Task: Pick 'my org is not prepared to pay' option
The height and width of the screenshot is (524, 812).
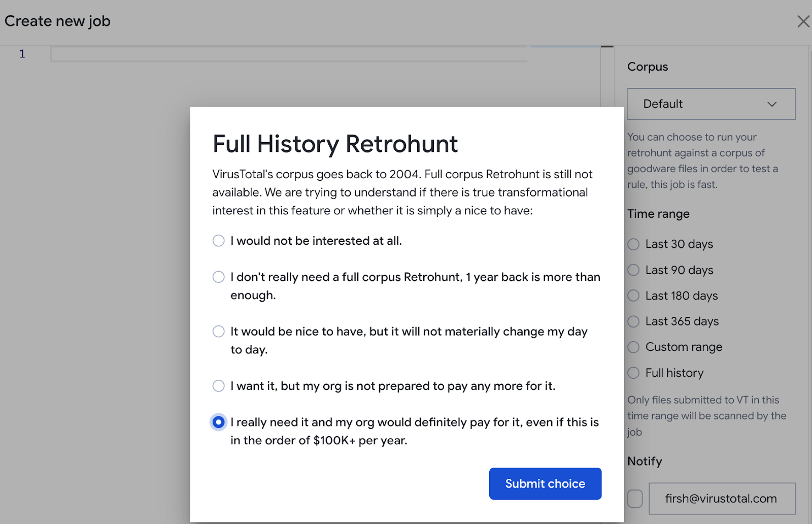Action: [218, 386]
